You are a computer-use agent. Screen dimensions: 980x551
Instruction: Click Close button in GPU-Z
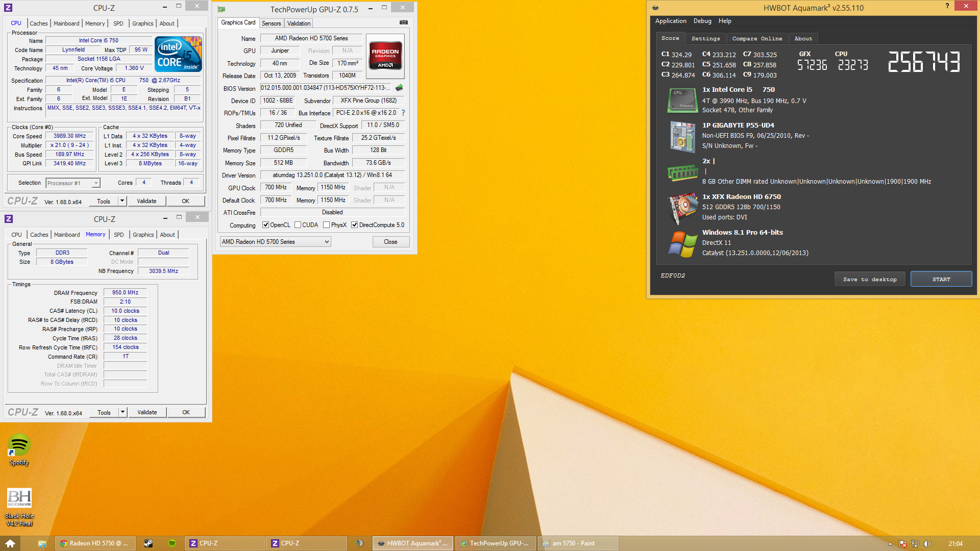click(x=390, y=242)
